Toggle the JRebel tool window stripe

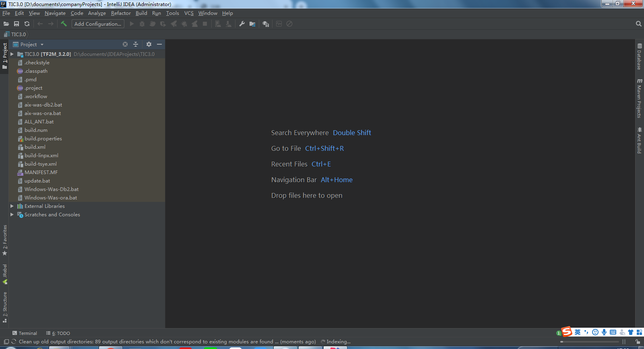5,274
